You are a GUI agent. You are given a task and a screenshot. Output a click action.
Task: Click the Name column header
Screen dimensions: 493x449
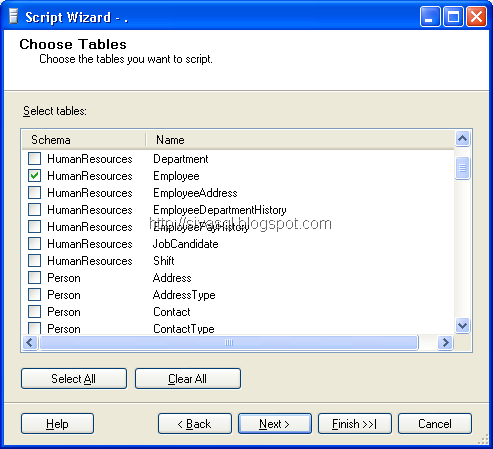[x=300, y=140]
